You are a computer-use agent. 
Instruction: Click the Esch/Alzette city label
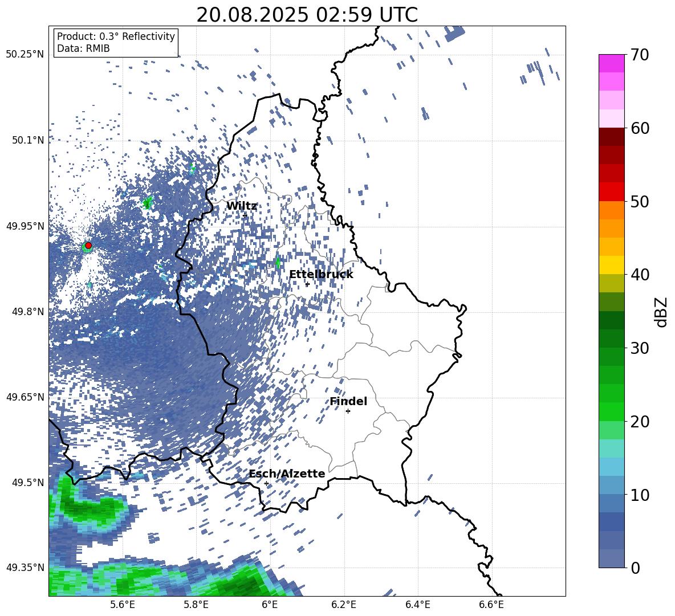287,474
